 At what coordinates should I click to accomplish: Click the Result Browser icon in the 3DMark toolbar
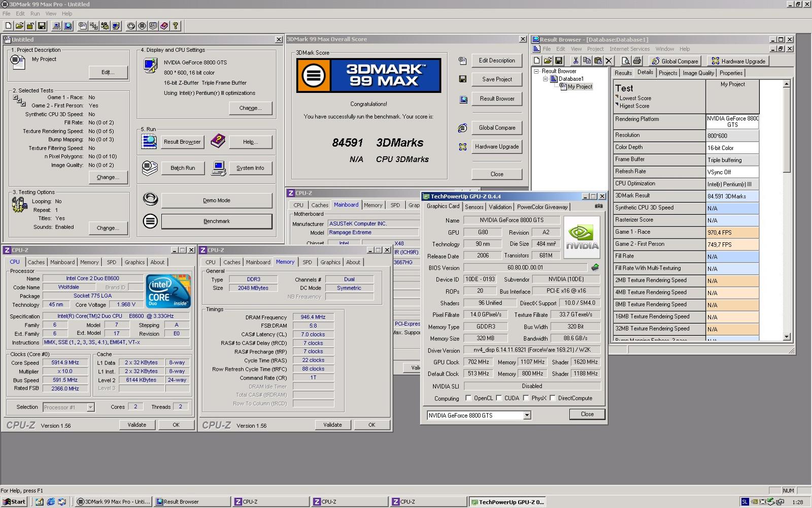(x=67, y=26)
